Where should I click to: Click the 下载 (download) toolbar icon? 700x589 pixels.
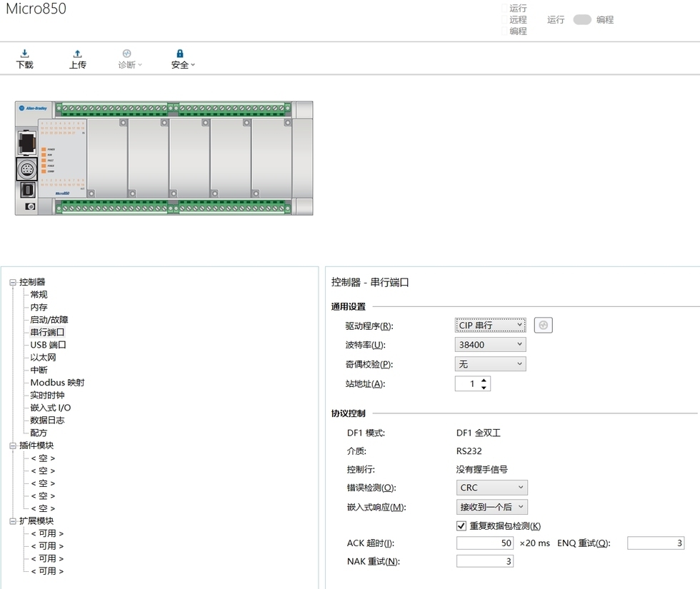tap(24, 59)
